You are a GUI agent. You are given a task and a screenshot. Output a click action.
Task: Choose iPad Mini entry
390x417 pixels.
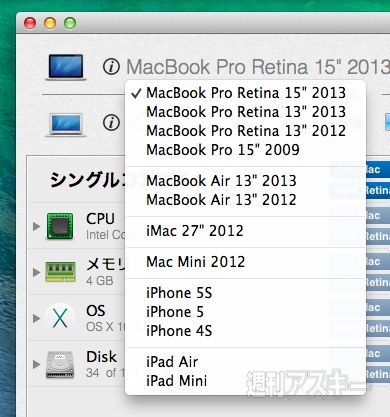246,381
